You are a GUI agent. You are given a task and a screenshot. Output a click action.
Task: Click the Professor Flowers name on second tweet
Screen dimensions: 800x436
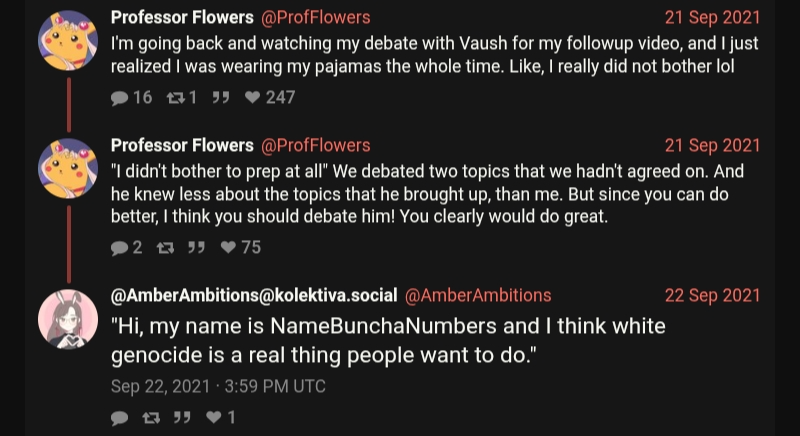181,145
